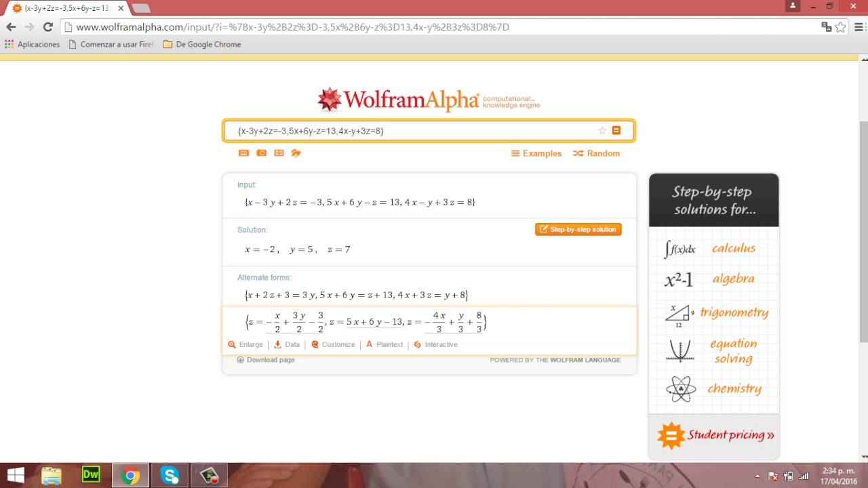Open the Action Center flag tray icon

tap(773, 476)
